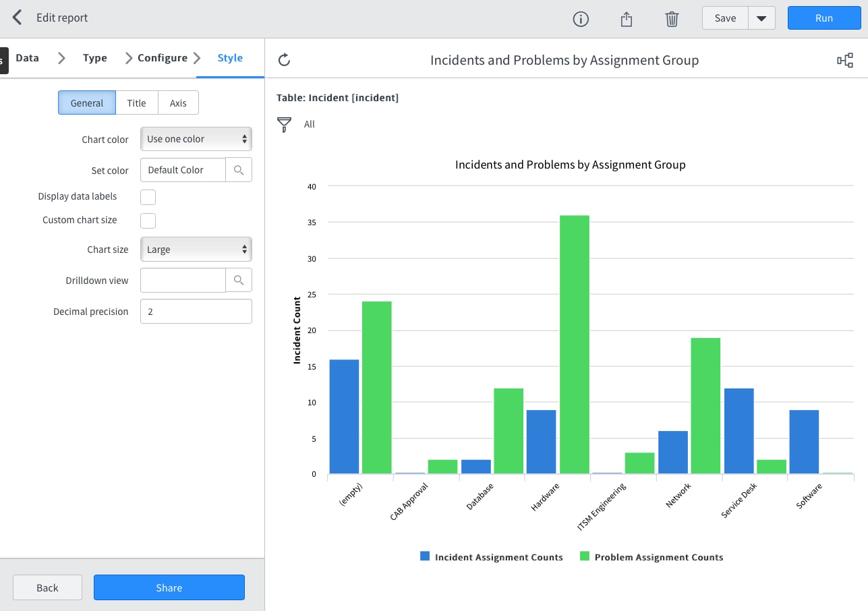Open the Chart color dropdown
Image resolution: width=868 pixels, height=611 pixels.
196,139
